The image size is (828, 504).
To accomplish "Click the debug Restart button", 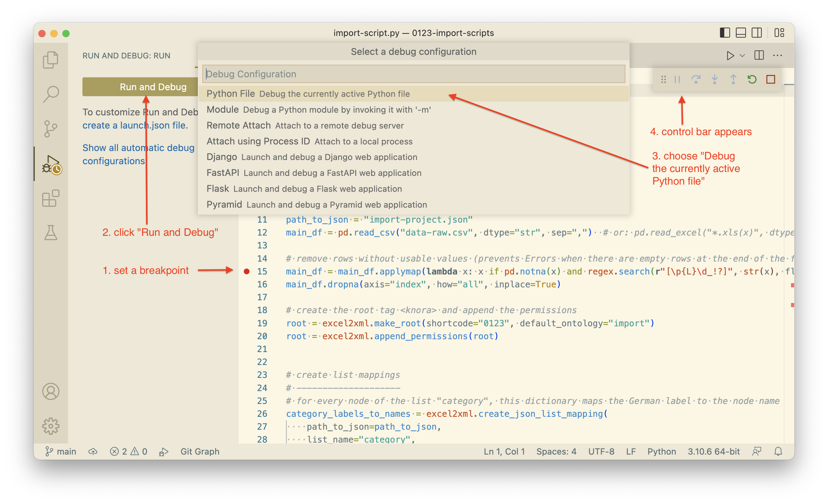I will [x=752, y=80].
